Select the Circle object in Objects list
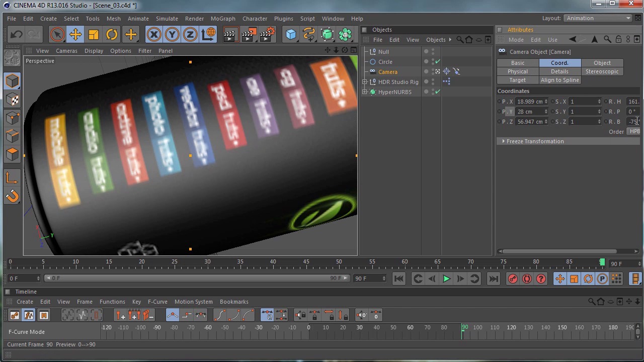The height and width of the screenshot is (362, 644). coord(385,62)
